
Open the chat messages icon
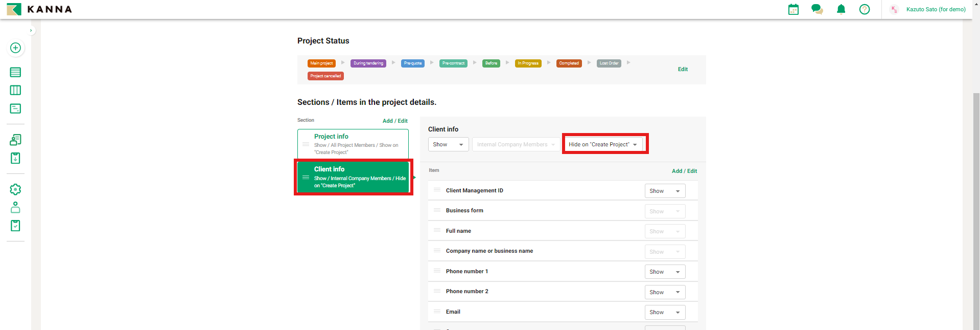coord(817,9)
